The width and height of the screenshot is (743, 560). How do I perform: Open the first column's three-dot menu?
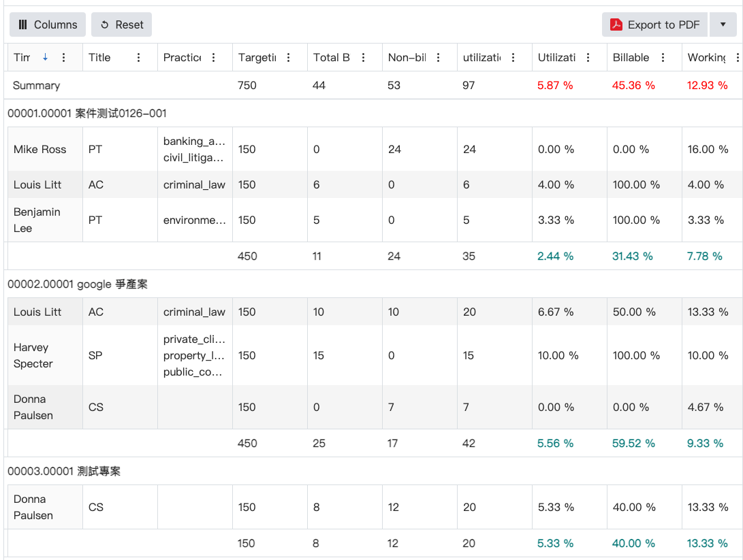[64, 58]
